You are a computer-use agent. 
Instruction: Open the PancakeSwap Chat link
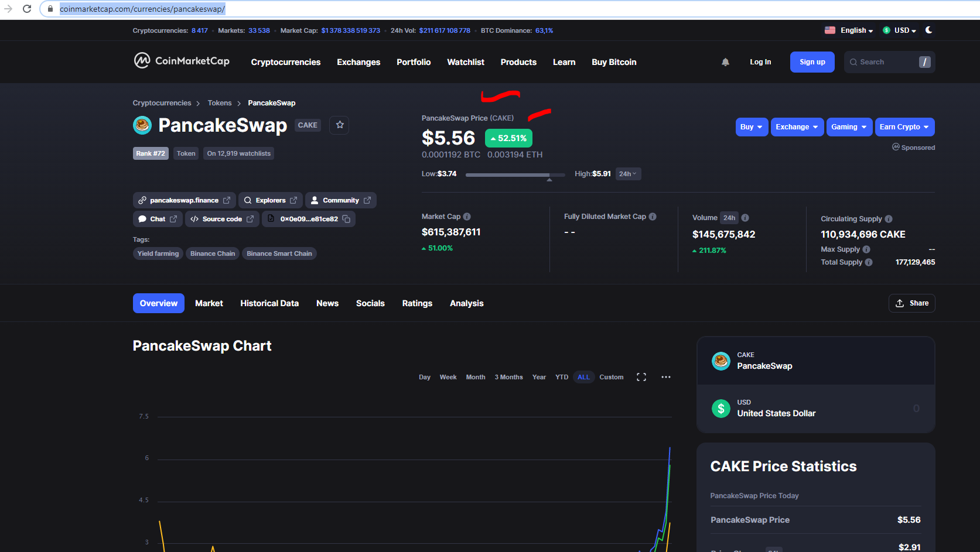pyautogui.click(x=156, y=218)
